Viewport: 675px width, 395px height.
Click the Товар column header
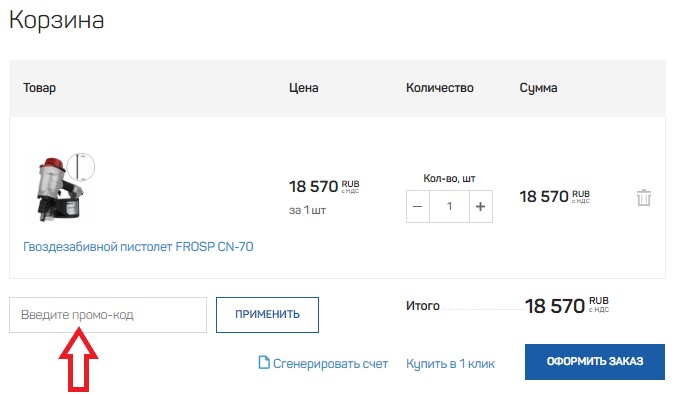coord(40,88)
